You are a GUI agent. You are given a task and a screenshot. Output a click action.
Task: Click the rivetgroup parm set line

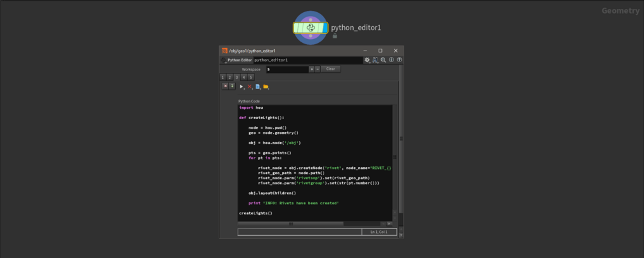point(318,183)
